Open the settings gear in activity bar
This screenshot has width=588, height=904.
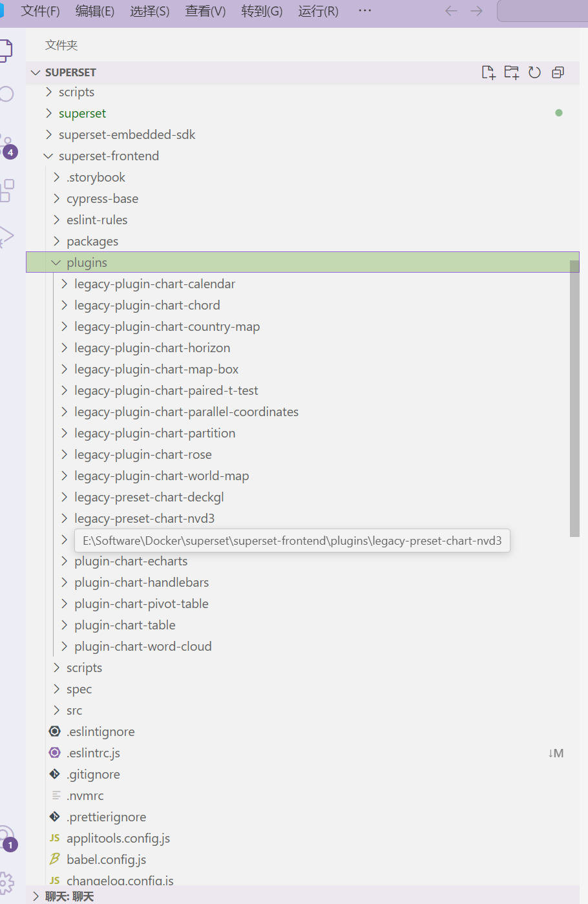coord(6,881)
